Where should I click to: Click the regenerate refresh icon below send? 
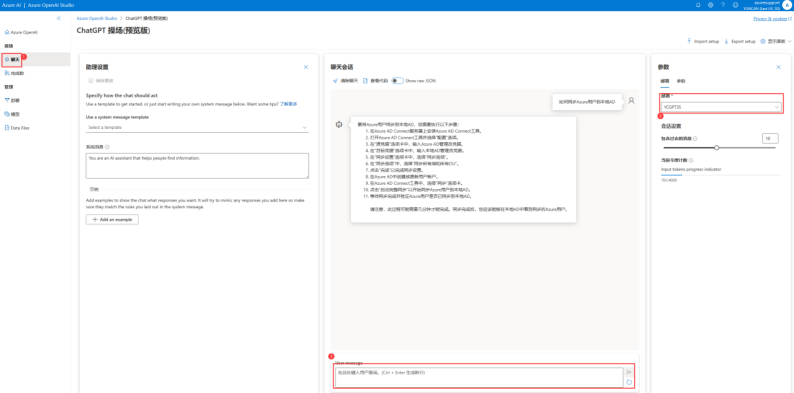click(629, 382)
